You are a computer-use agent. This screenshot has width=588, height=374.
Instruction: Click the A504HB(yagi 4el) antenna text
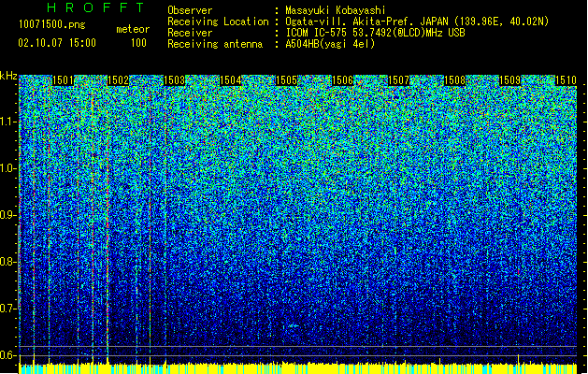pyautogui.click(x=330, y=44)
